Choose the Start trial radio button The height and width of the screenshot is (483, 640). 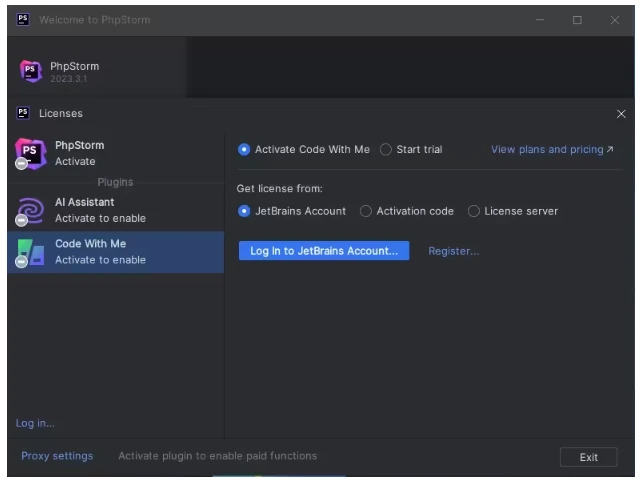tap(386, 150)
